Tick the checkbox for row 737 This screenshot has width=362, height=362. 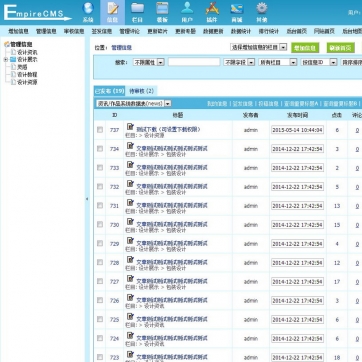point(100,130)
